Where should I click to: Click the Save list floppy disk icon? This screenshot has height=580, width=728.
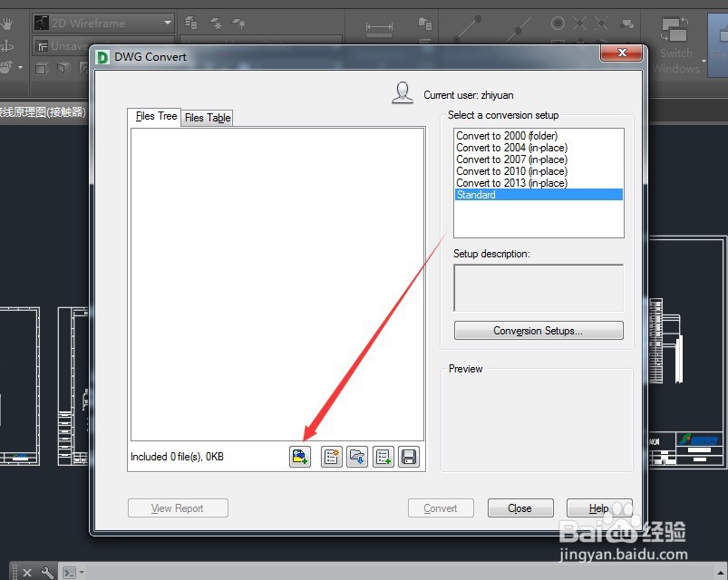[409, 457]
